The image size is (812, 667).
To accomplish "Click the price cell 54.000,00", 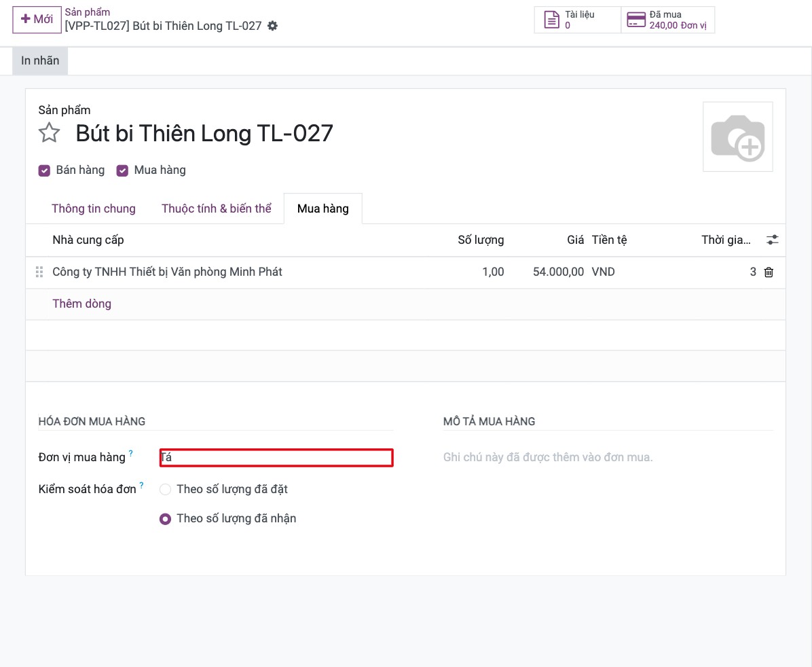I will pos(558,272).
